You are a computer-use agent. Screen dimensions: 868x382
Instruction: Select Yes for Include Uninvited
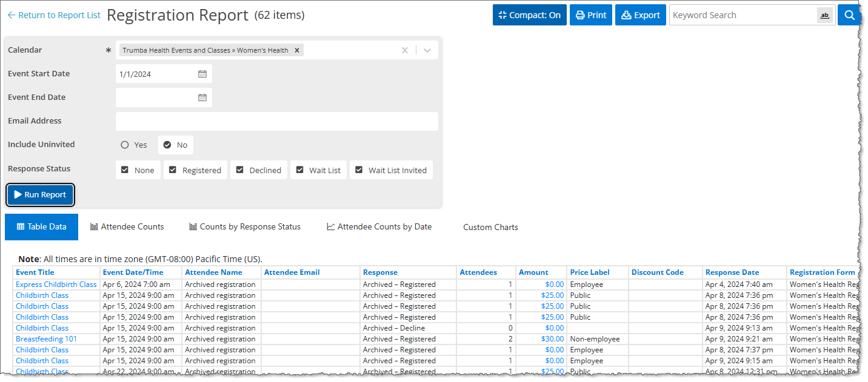[134, 145]
